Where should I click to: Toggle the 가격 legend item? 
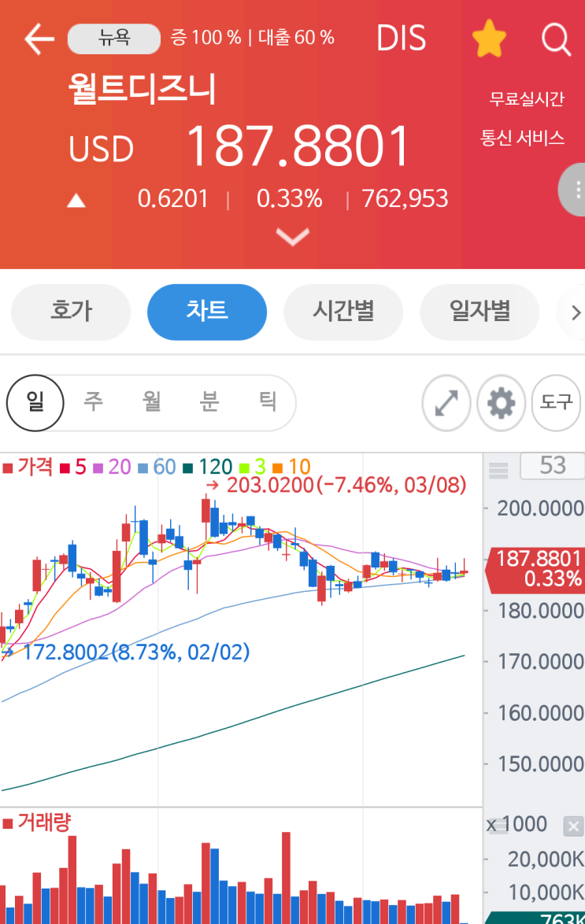pos(28,467)
